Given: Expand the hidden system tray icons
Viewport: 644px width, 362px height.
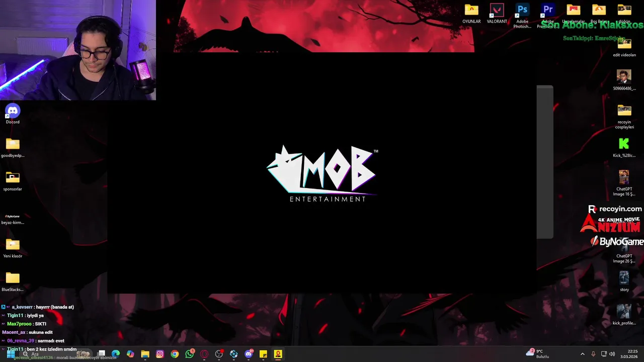Looking at the screenshot, I should point(583,354).
